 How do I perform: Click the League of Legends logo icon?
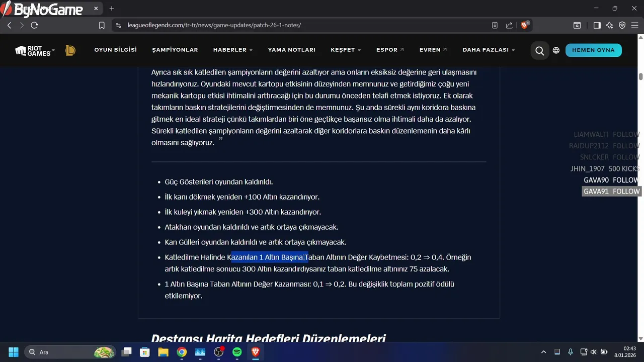pyautogui.click(x=70, y=50)
